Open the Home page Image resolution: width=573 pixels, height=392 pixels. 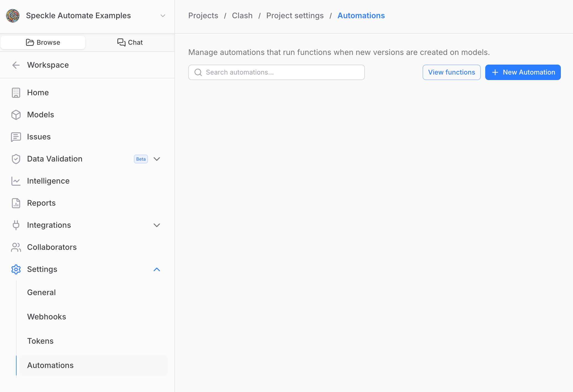[38, 93]
